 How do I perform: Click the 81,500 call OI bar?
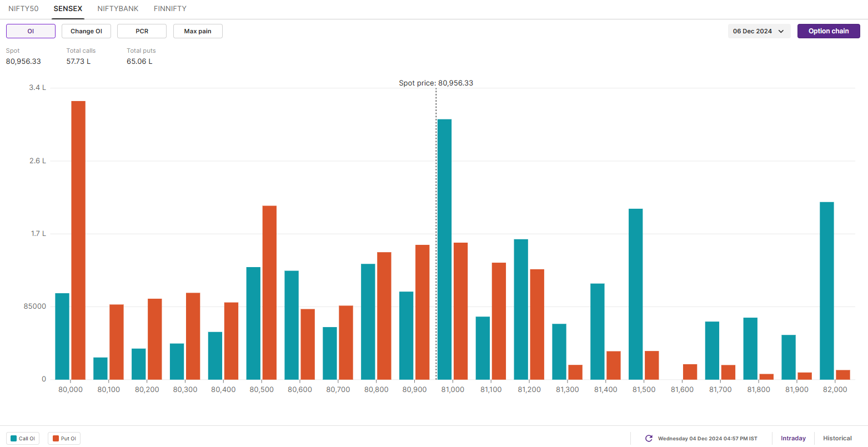coord(636,294)
